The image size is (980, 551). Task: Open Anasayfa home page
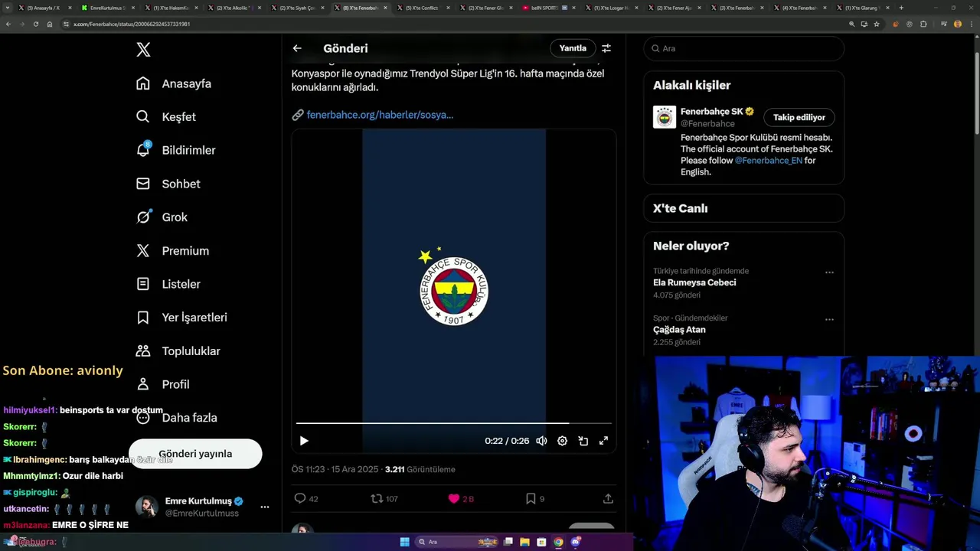tap(174, 83)
